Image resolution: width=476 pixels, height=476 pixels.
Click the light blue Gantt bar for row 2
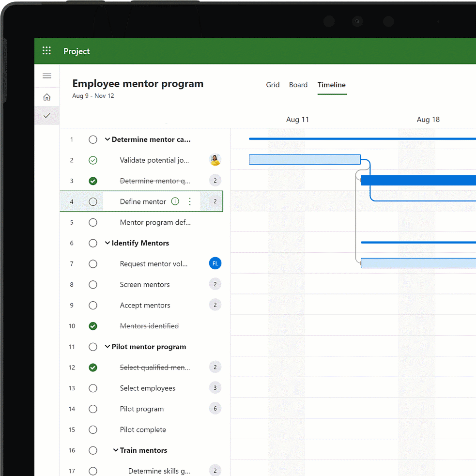[305, 160]
